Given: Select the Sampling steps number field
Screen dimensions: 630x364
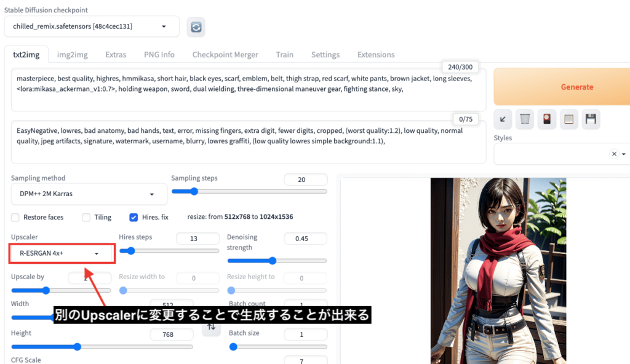Looking at the screenshot, I should [x=305, y=180].
